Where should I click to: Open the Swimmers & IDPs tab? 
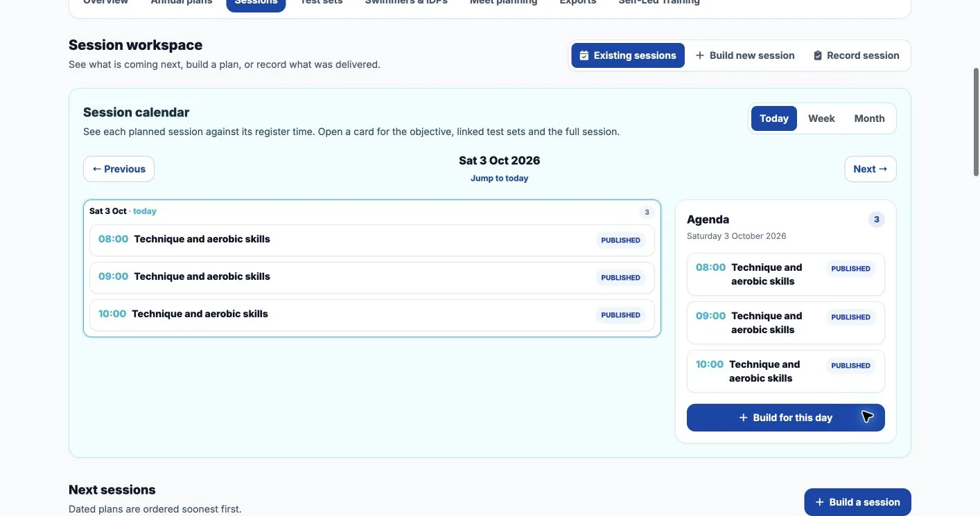click(406, 2)
